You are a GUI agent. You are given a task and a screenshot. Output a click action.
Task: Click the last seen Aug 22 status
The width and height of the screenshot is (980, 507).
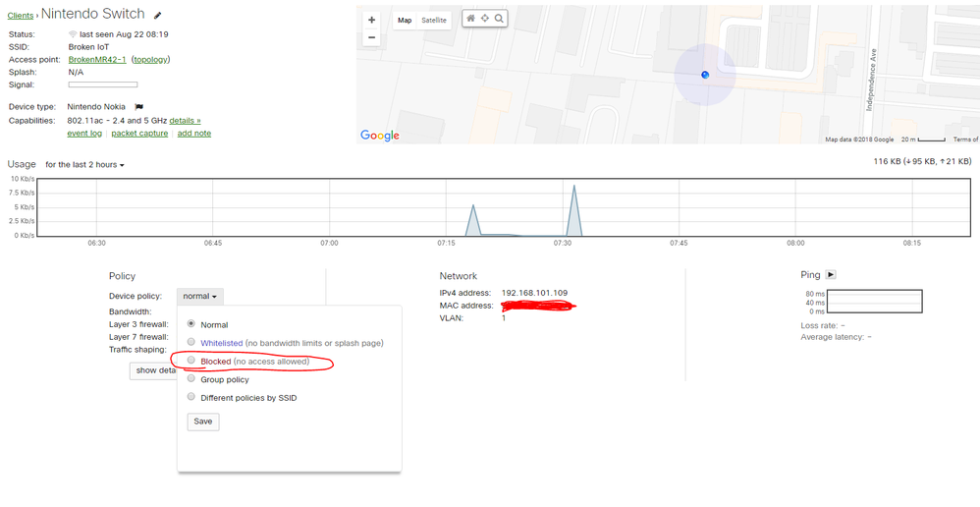point(124,34)
